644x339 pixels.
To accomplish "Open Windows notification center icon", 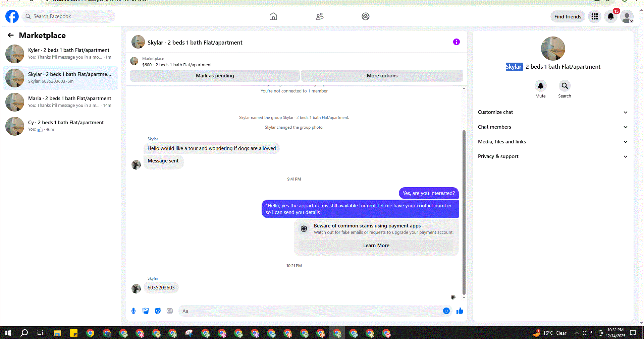I will pos(633,333).
